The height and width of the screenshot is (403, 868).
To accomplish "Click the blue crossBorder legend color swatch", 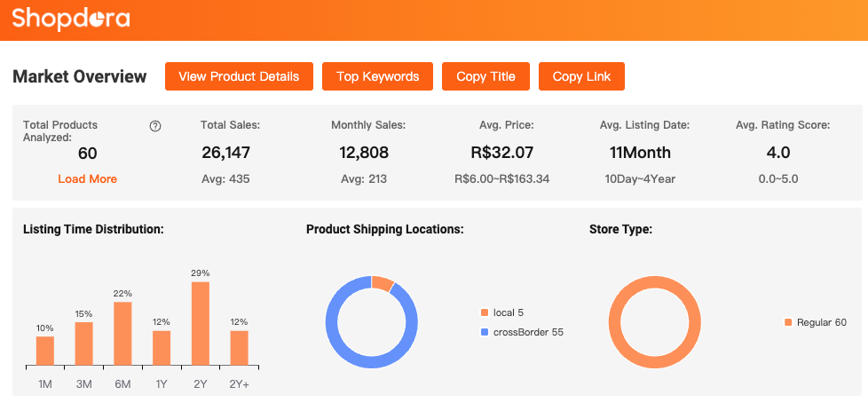I will 485,332.
